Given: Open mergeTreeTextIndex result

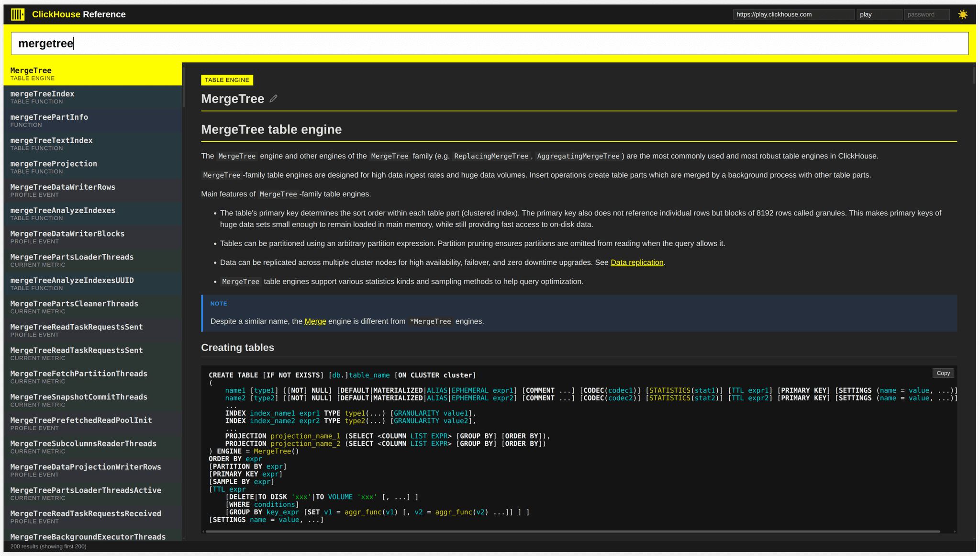Looking at the screenshot, I should [92, 144].
